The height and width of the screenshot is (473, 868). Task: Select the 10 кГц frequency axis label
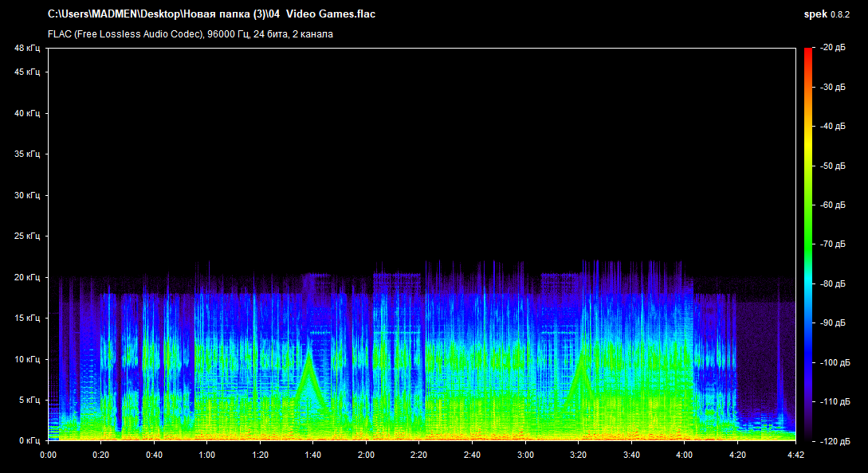pos(26,359)
